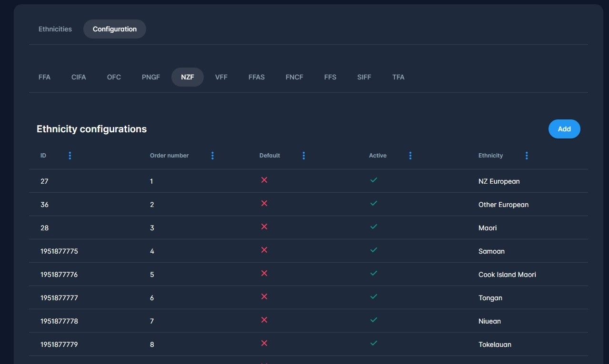This screenshot has width=609, height=364.
Task: Click the Add button
Action: coord(564,129)
